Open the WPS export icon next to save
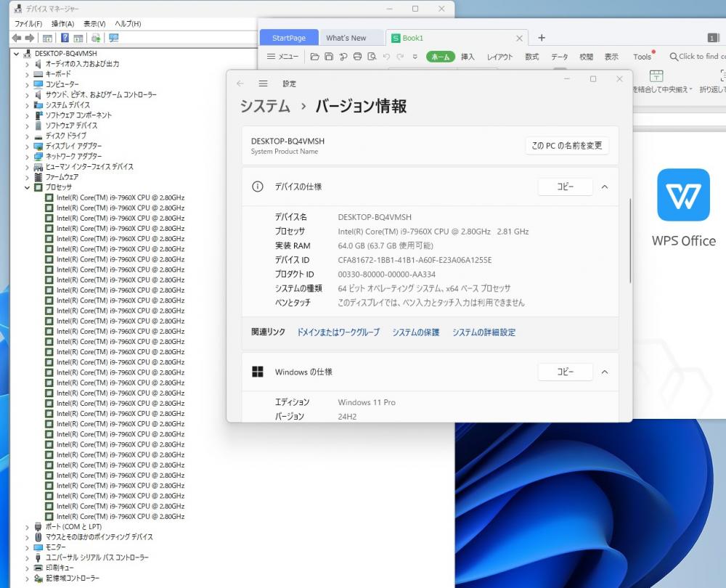 pyautogui.click(x=343, y=57)
